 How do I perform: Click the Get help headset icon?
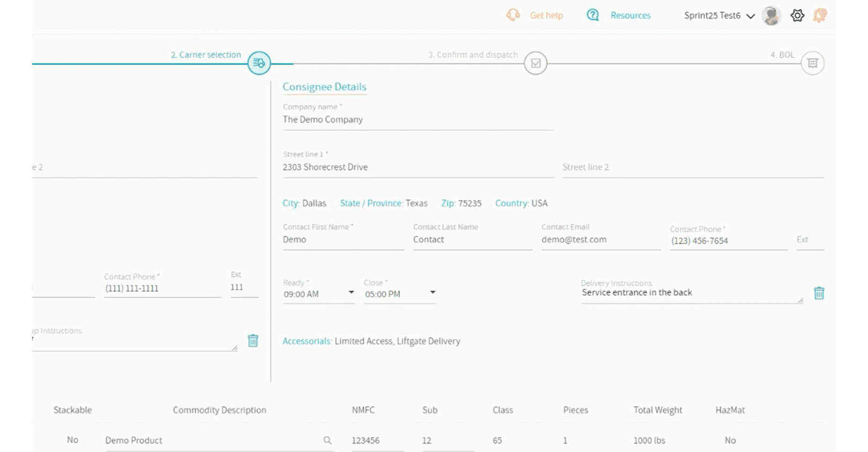[x=513, y=15]
